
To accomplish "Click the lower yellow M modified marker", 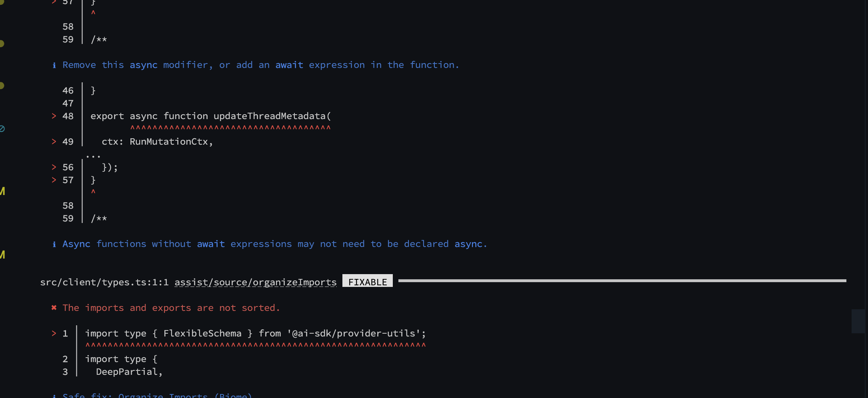I will click(x=2, y=255).
